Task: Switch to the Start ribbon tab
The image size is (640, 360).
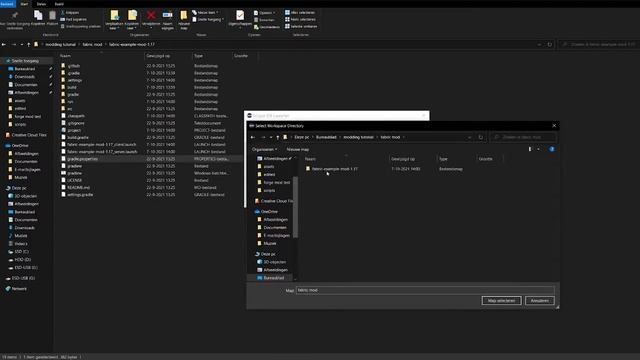Action: (24, 4)
